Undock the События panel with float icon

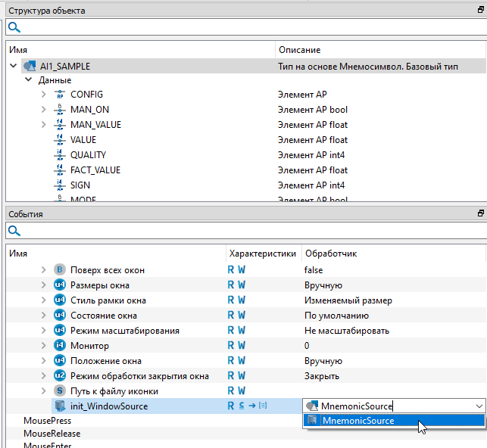click(x=480, y=214)
